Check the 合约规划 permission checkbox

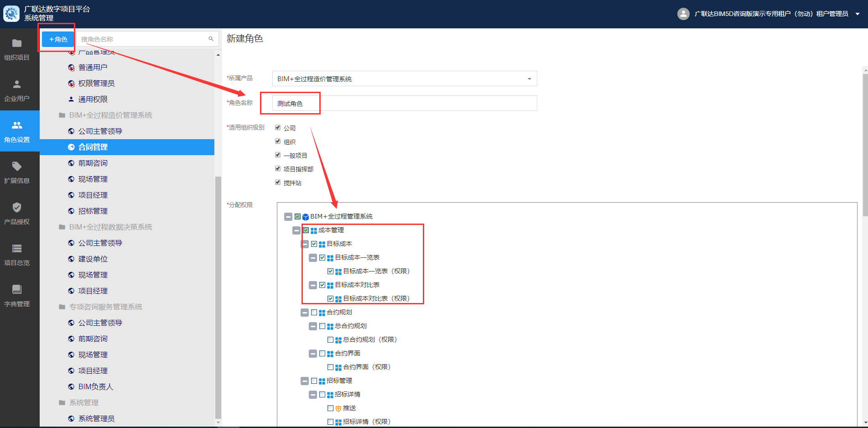[x=314, y=312]
